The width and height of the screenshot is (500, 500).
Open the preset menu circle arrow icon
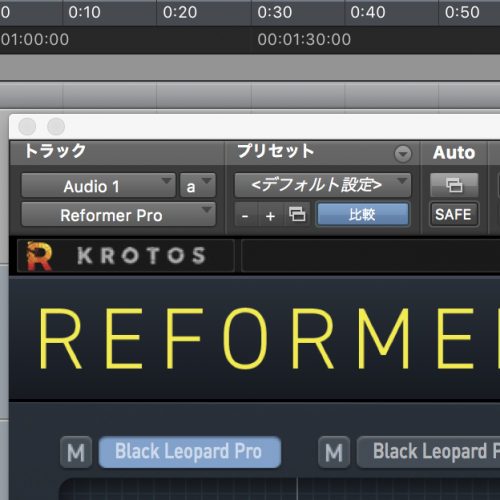(403, 154)
